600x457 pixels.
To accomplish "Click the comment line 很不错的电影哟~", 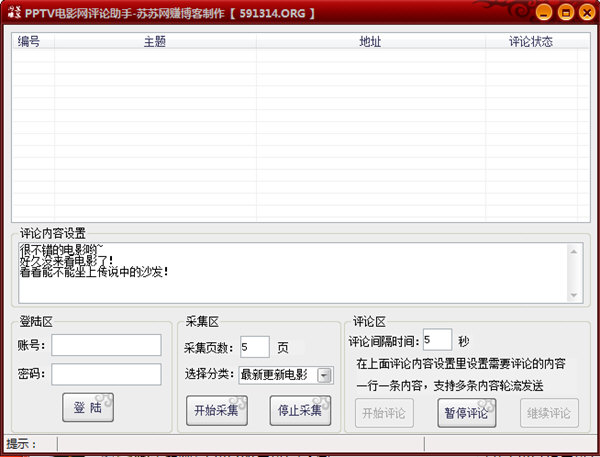I will [x=62, y=250].
